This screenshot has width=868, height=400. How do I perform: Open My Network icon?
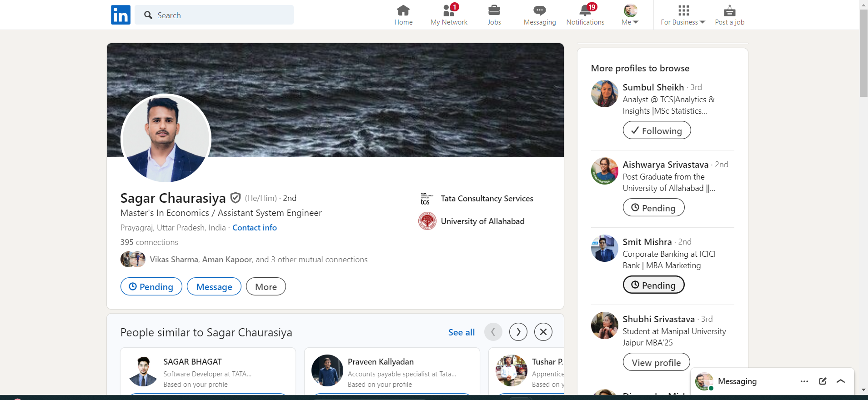pos(448,11)
